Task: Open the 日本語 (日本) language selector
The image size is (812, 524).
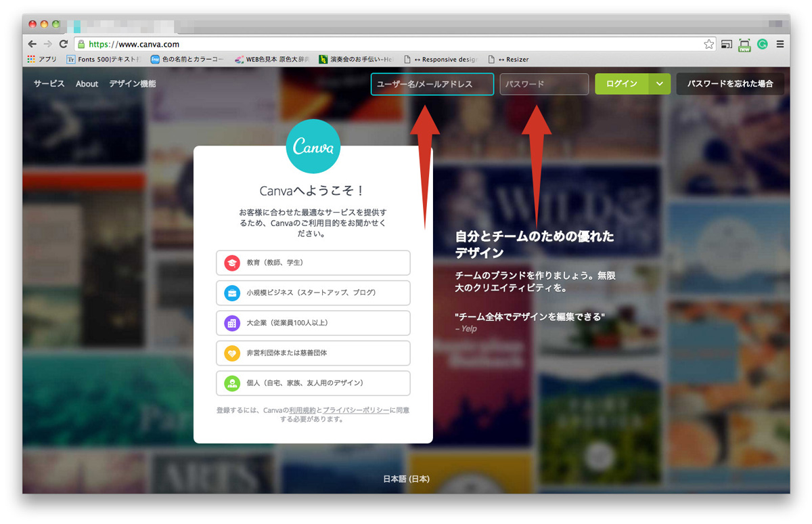Action: (x=406, y=479)
